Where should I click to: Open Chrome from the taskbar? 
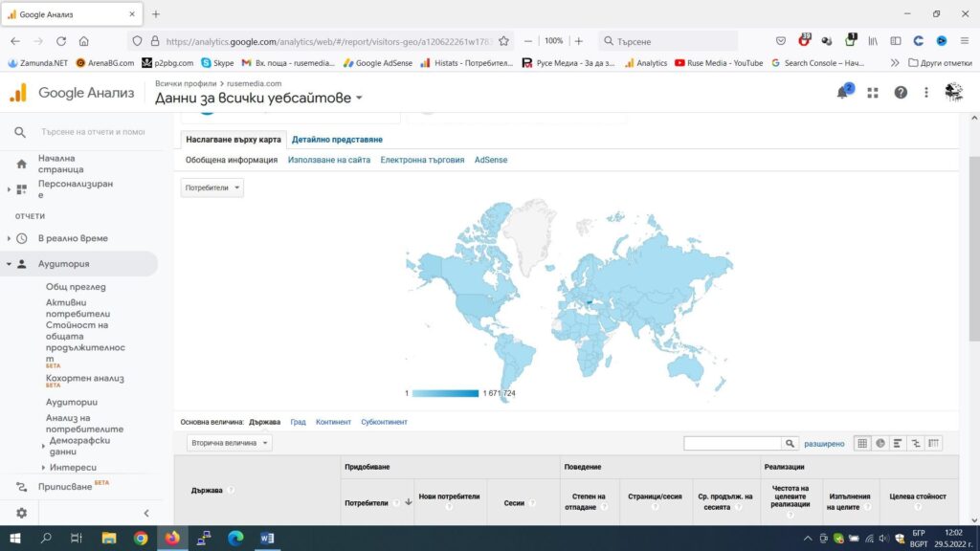tap(141, 538)
